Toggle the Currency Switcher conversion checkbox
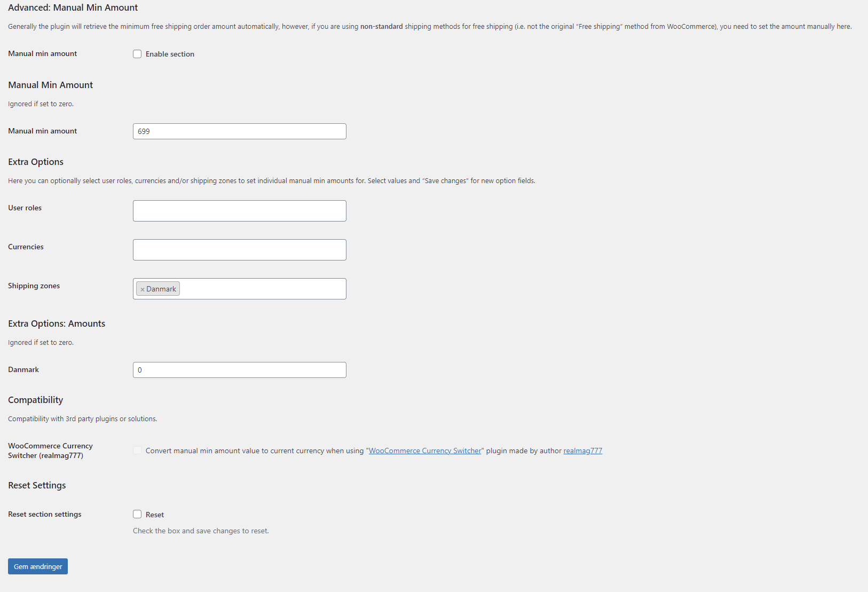The height and width of the screenshot is (592, 868). click(137, 450)
